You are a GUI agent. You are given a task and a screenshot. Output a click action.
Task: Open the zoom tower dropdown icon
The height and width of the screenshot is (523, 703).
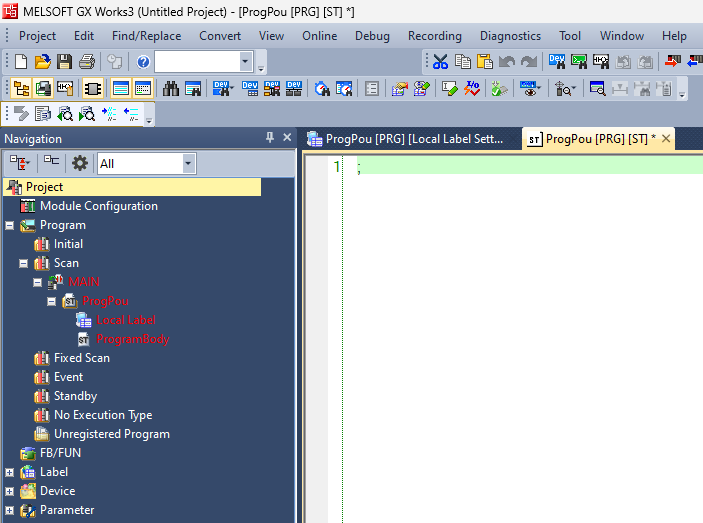pyautogui.click(x=564, y=88)
